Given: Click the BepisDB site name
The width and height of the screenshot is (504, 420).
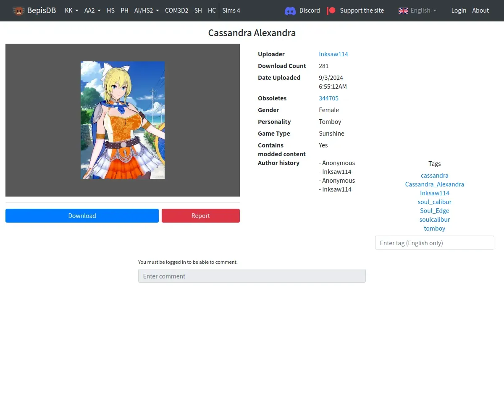Looking at the screenshot, I should tap(42, 10).
